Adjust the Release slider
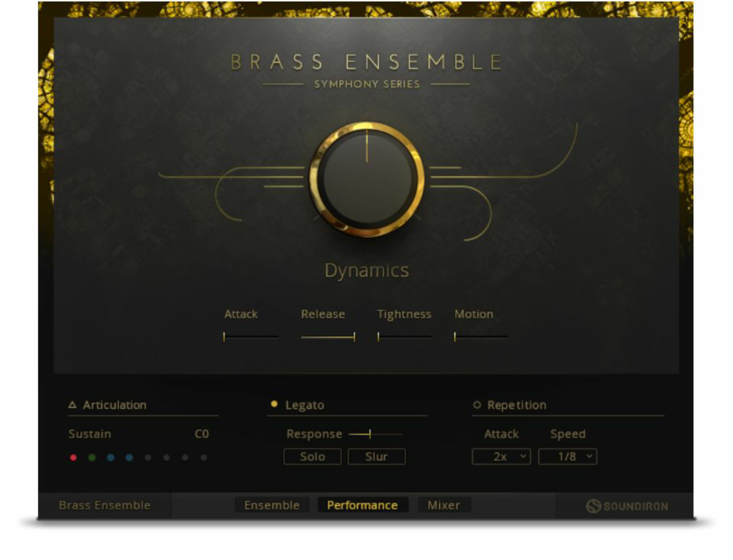The height and width of the screenshot is (560, 733). [328, 336]
